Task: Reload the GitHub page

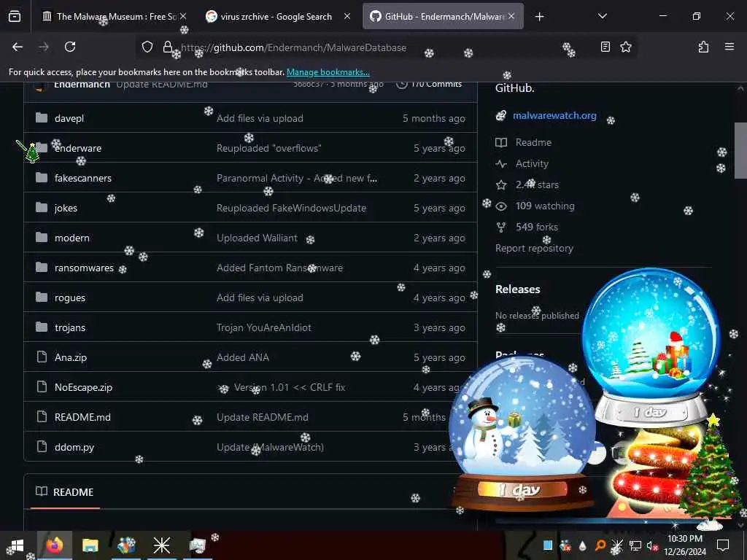Action: [70, 47]
